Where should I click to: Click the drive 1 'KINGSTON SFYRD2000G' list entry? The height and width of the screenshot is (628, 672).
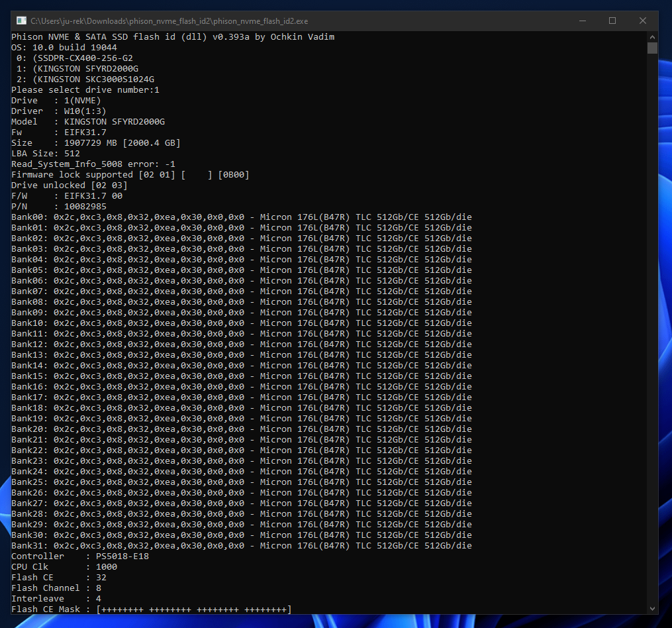coord(77,69)
